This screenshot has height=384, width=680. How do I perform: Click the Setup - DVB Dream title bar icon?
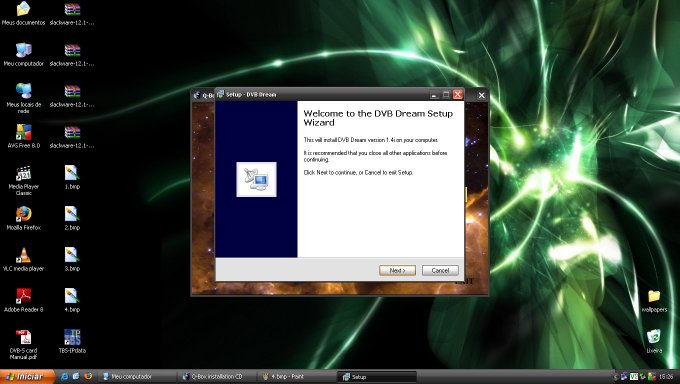click(220, 94)
